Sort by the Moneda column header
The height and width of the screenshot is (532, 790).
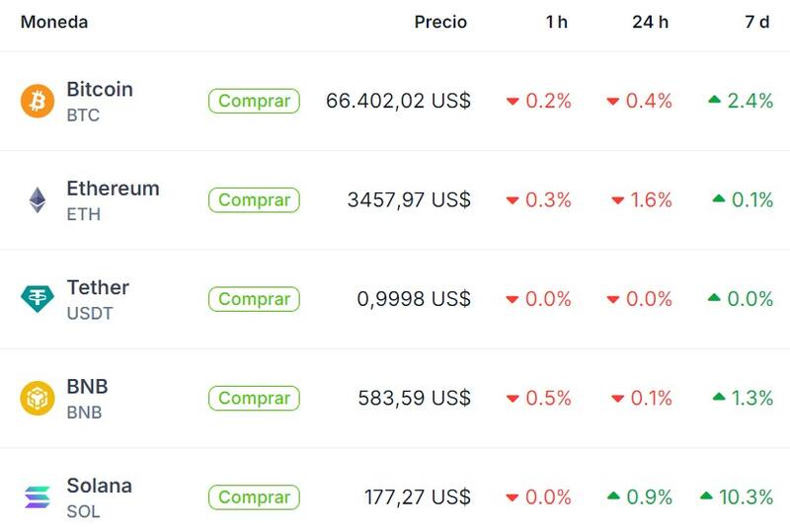(54, 22)
